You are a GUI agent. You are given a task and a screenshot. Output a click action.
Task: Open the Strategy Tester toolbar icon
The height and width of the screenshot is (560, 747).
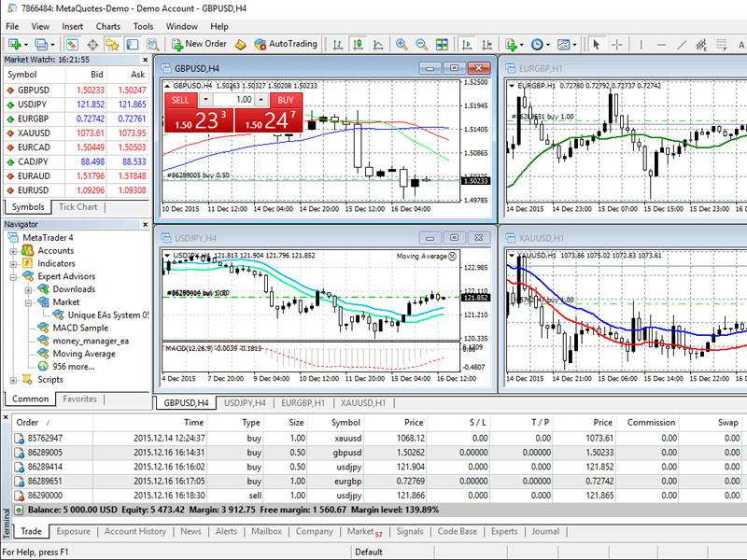point(153,44)
